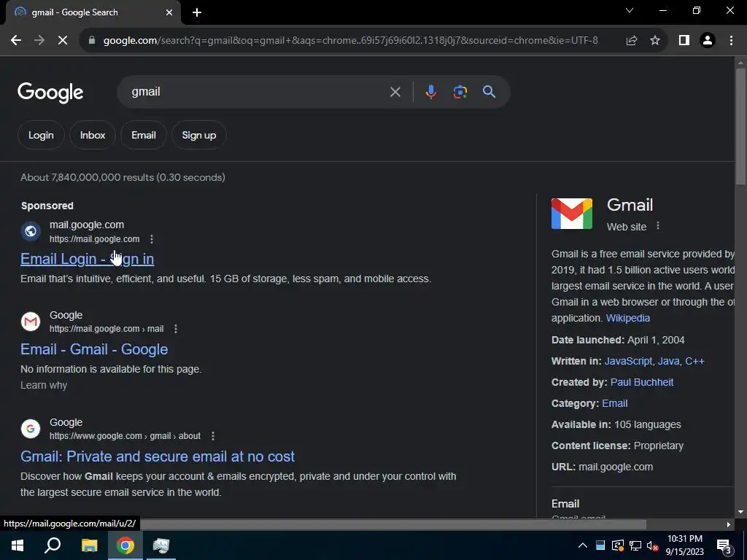
Task: Select the Login filter chip
Action: click(41, 135)
